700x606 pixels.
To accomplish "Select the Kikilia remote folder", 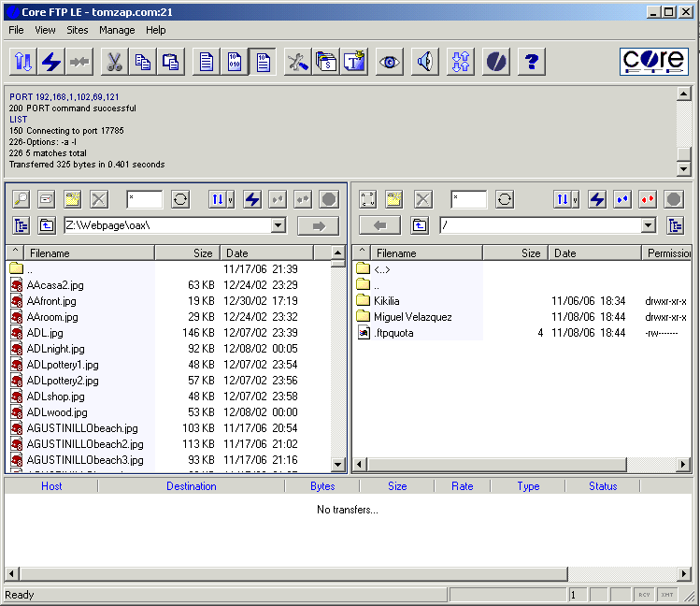I will [386, 301].
